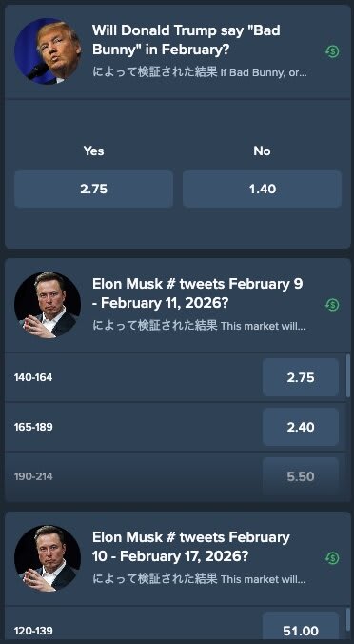The height and width of the screenshot is (644, 354).
Task: Expand Feb 9-11 'This market will...' description
Action: (x=263, y=327)
